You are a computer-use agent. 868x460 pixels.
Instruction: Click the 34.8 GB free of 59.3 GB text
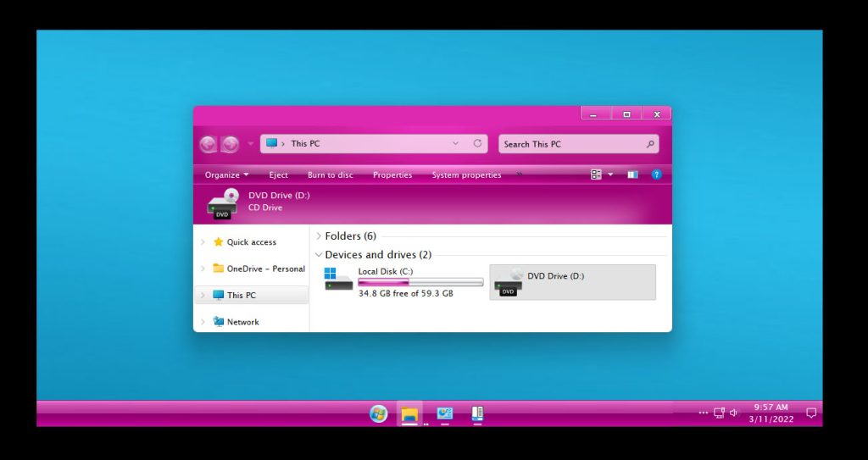406,293
